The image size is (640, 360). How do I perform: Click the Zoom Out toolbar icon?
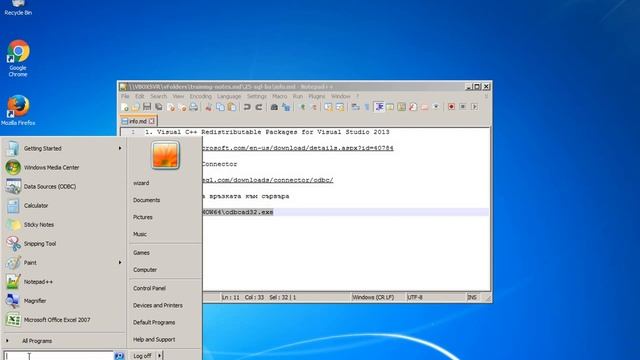pyautogui.click(x=314, y=107)
